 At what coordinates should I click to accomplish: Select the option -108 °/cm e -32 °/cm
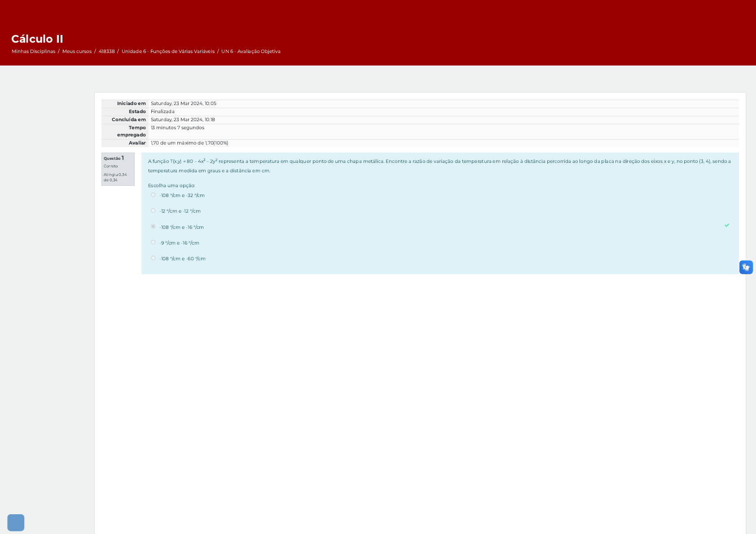153,195
